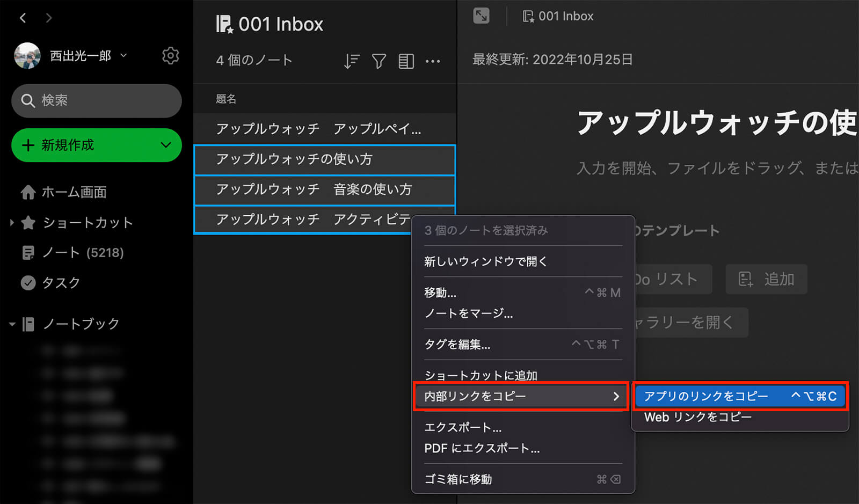Choose ショートカットに追加 from the menu
Viewport: 859px width, 504px height.
[481, 375]
